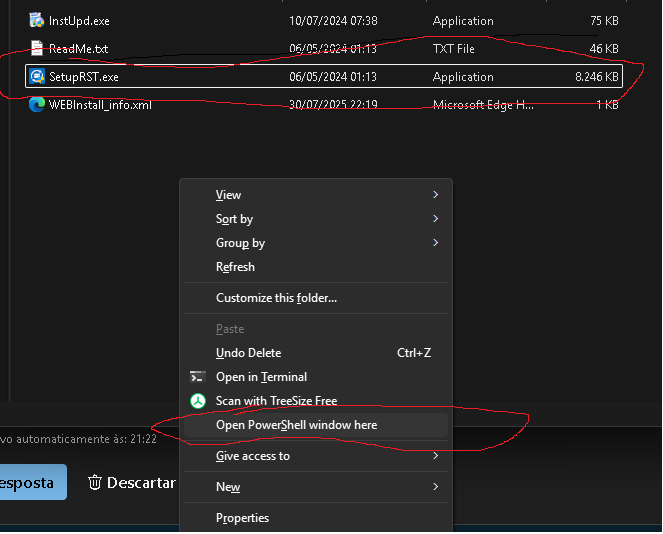This screenshot has height=534, width=663.
Task: Click the 8.246 KB size cell
Action: tap(597, 77)
